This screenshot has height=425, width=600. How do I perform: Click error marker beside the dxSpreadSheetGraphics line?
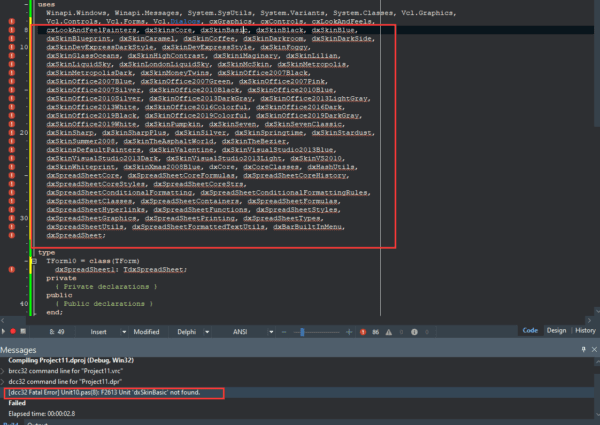pyautogui.click(x=12, y=218)
